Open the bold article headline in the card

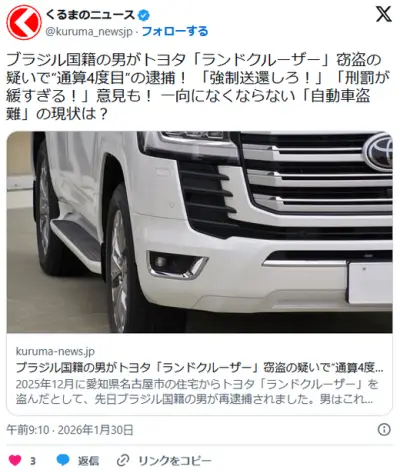point(200,368)
